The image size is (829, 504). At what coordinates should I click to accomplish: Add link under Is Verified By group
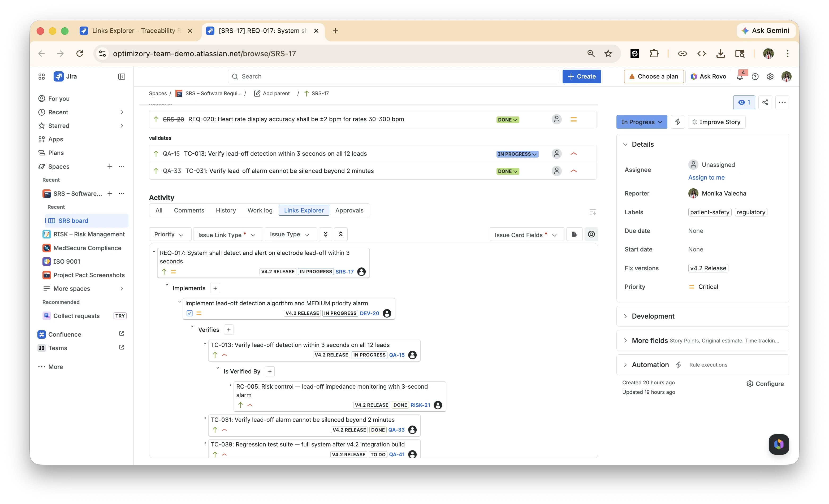pos(270,372)
